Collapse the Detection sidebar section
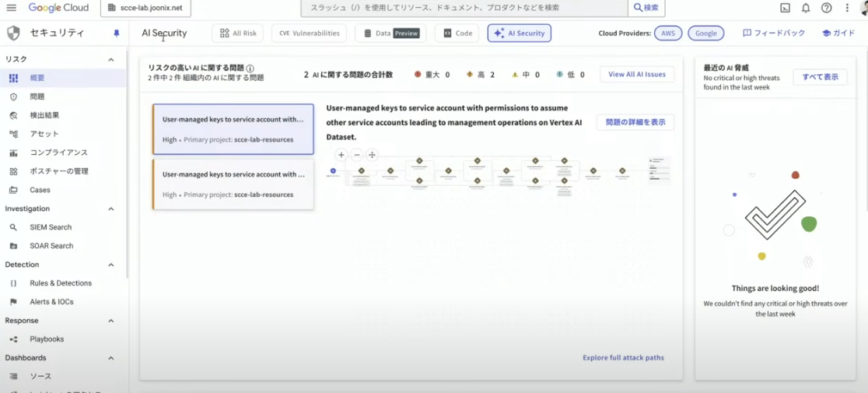868x393 pixels. 110,265
